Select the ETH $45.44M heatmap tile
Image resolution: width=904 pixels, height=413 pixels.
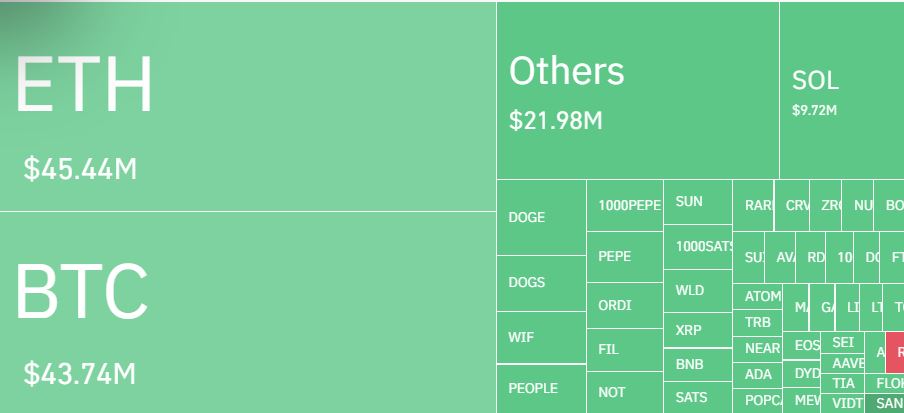click(248, 106)
